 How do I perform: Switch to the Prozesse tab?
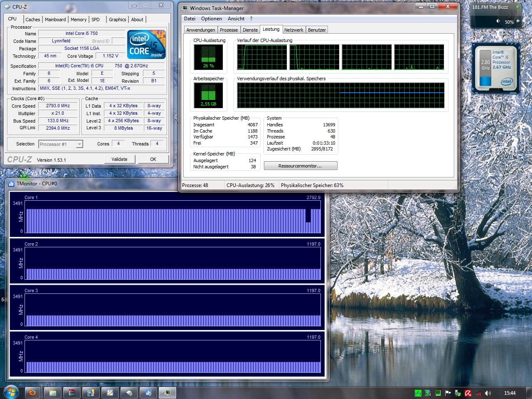tap(229, 30)
